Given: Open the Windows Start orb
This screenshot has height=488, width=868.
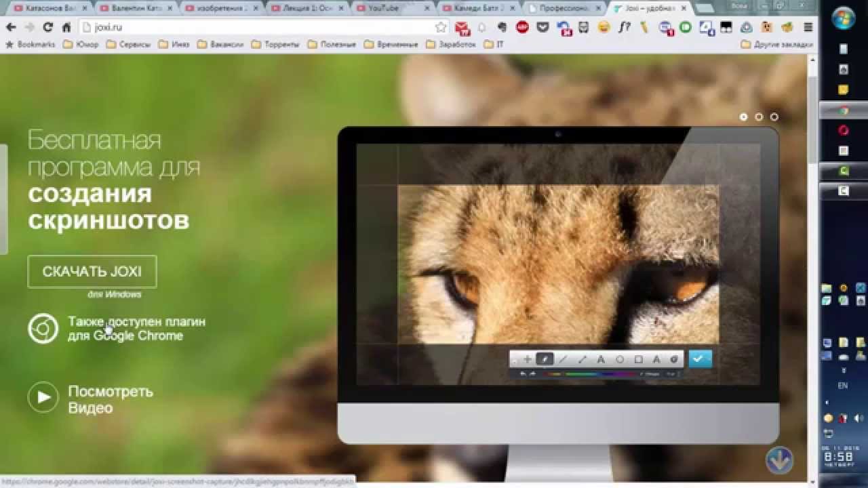Looking at the screenshot, I should [844, 18].
